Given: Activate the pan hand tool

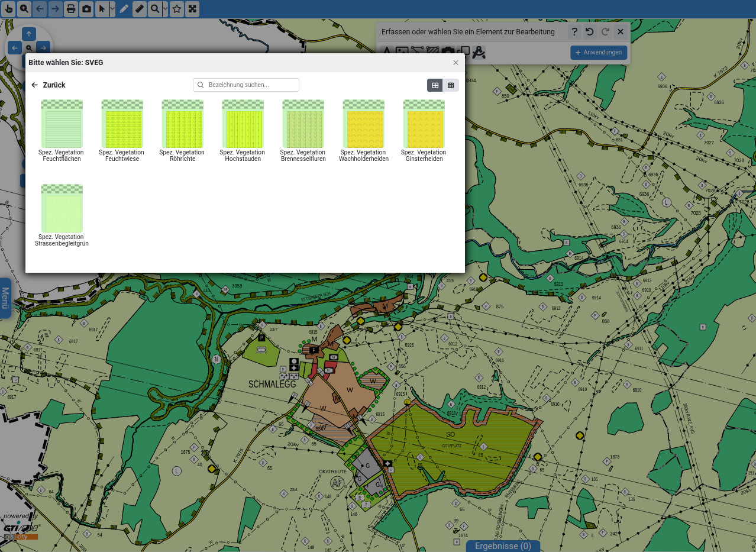Looking at the screenshot, I should [x=9, y=9].
